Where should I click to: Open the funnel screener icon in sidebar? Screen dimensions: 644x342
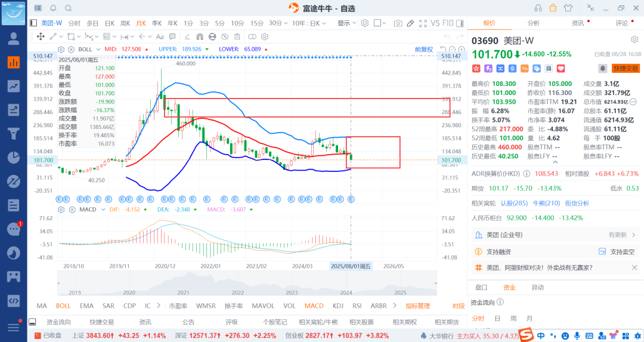[x=14, y=134]
